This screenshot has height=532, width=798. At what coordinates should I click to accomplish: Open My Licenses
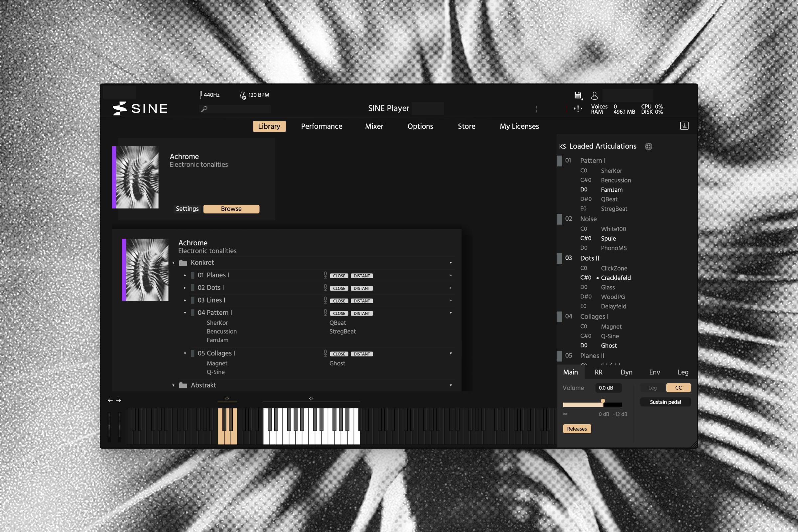[519, 126]
